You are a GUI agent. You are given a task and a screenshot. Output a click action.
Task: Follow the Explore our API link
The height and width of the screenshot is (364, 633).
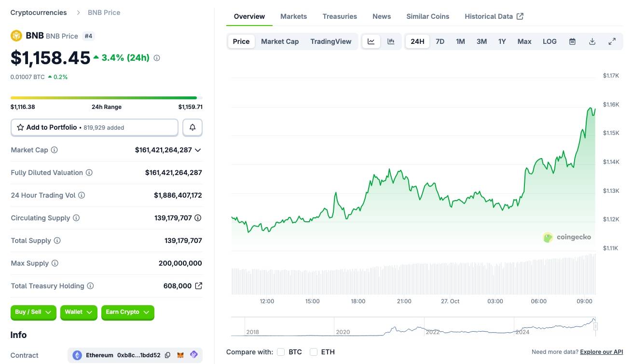(601, 352)
